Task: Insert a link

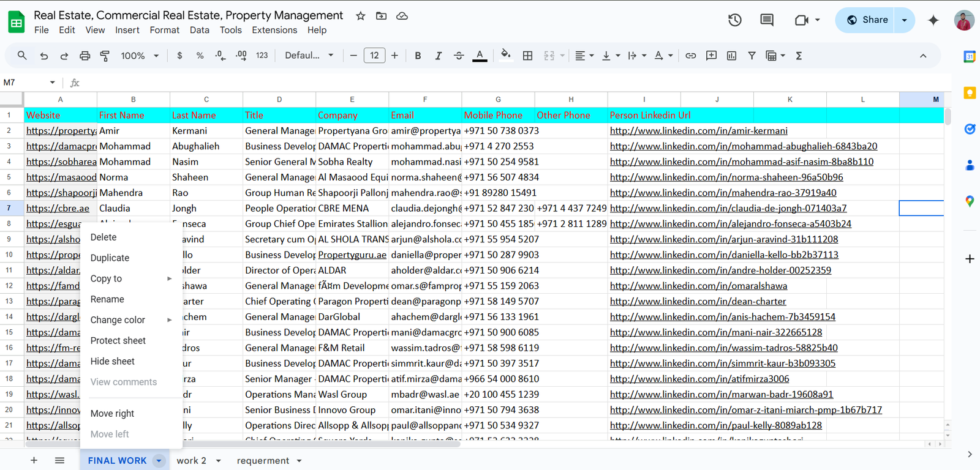Action: point(690,56)
